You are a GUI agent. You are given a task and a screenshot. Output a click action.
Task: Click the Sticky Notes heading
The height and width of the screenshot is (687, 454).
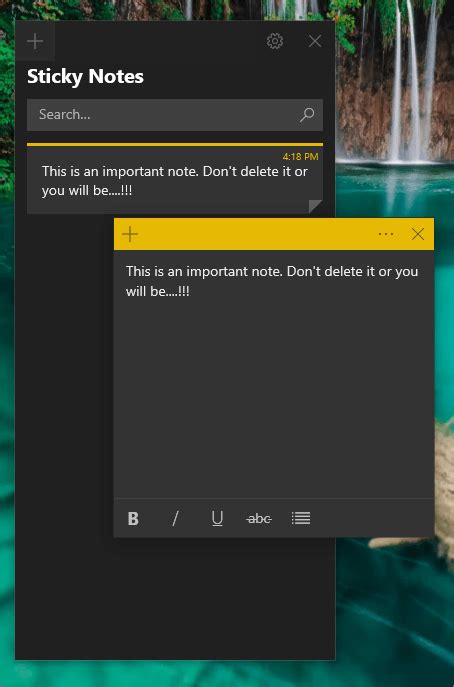(85, 77)
